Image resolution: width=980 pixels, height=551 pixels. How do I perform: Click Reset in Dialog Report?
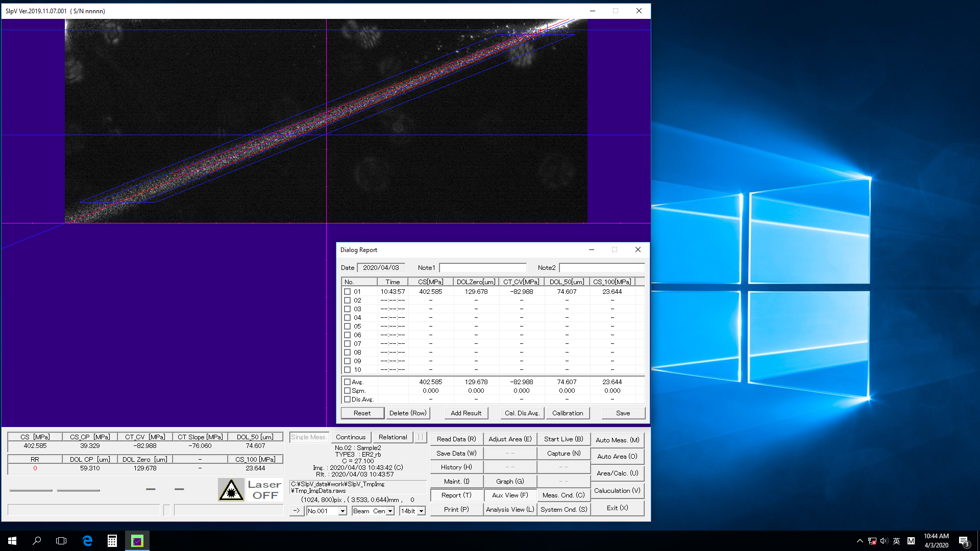coord(362,413)
